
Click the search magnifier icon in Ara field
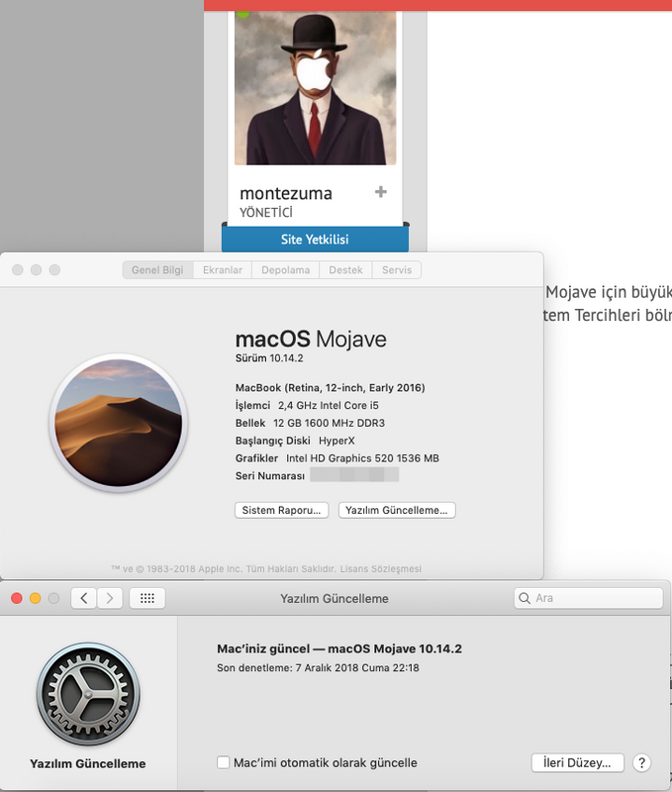[x=525, y=598]
